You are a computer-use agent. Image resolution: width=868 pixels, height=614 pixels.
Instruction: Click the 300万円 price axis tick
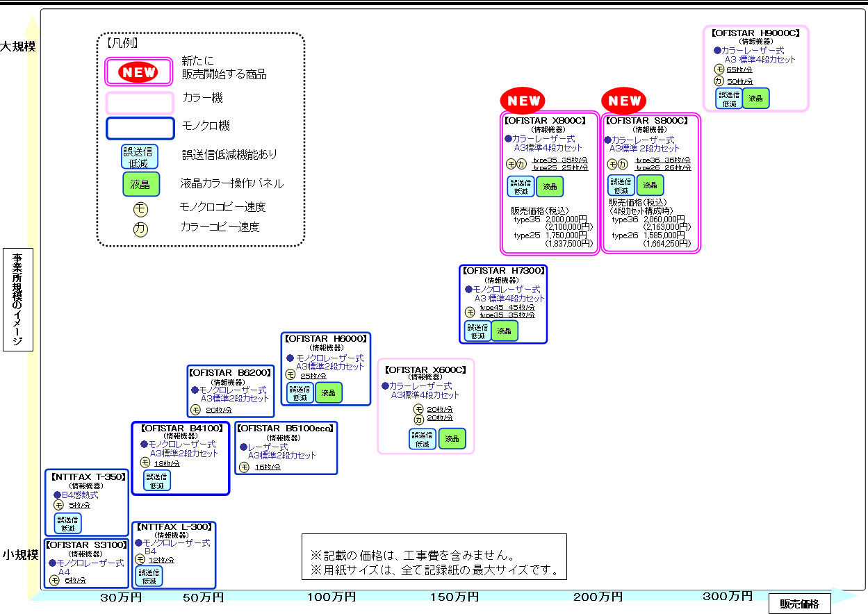tap(728, 597)
